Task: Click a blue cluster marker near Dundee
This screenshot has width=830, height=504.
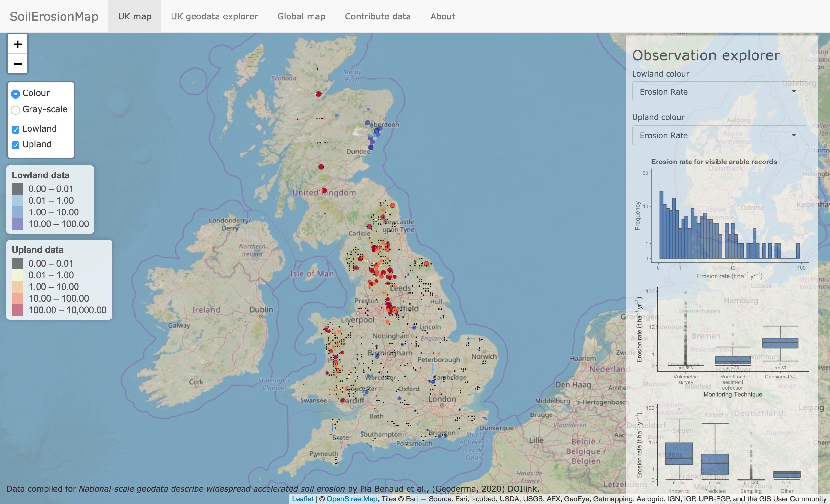Action: 371,147
